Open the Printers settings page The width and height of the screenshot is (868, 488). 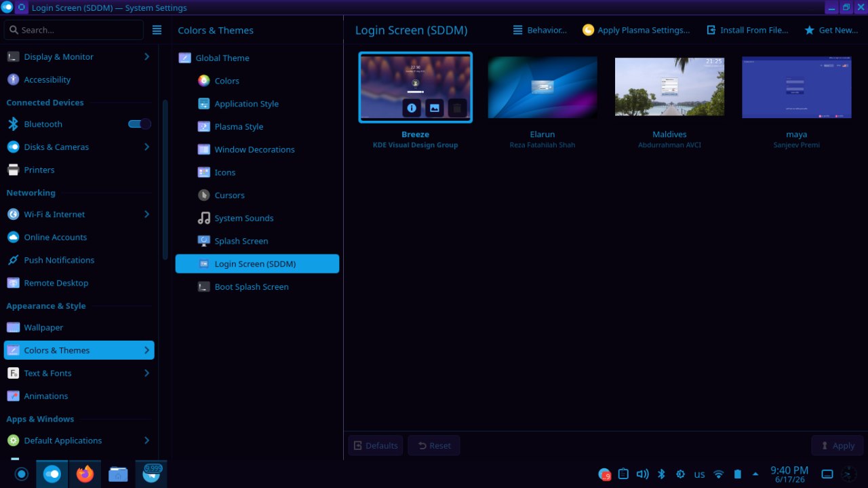(79, 170)
